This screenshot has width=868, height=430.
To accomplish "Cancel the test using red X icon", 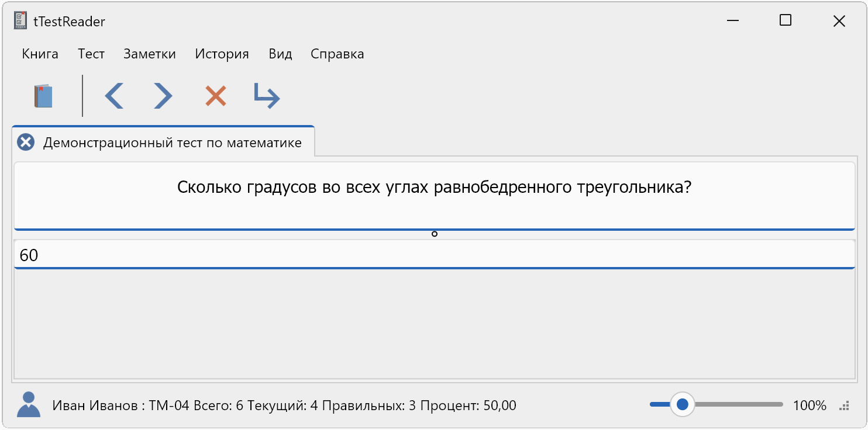I will 215,96.
